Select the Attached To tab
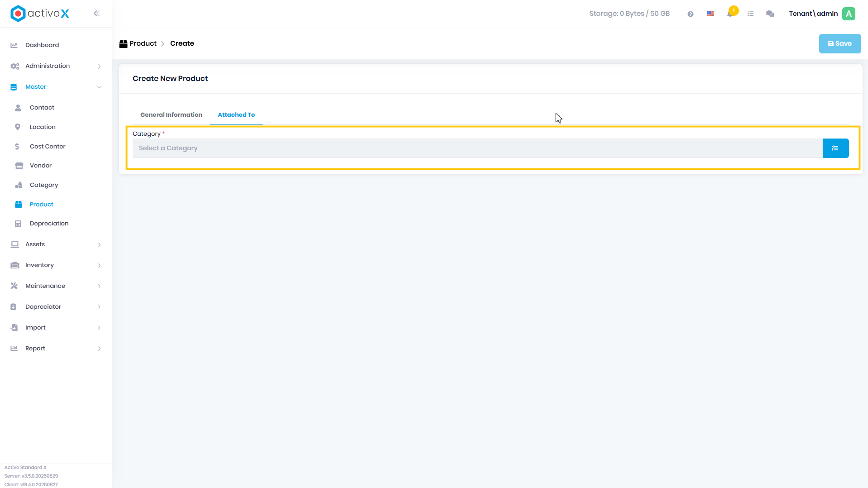This screenshot has height=488, width=868. coord(236,115)
